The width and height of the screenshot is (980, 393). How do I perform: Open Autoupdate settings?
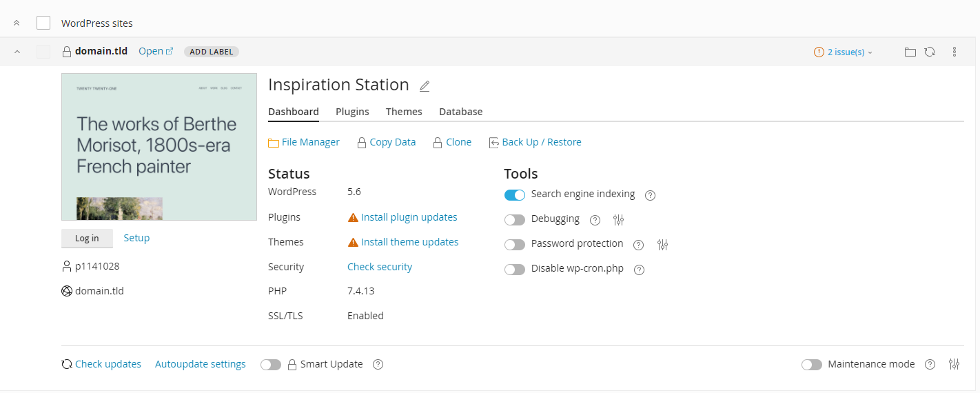(200, 364)
